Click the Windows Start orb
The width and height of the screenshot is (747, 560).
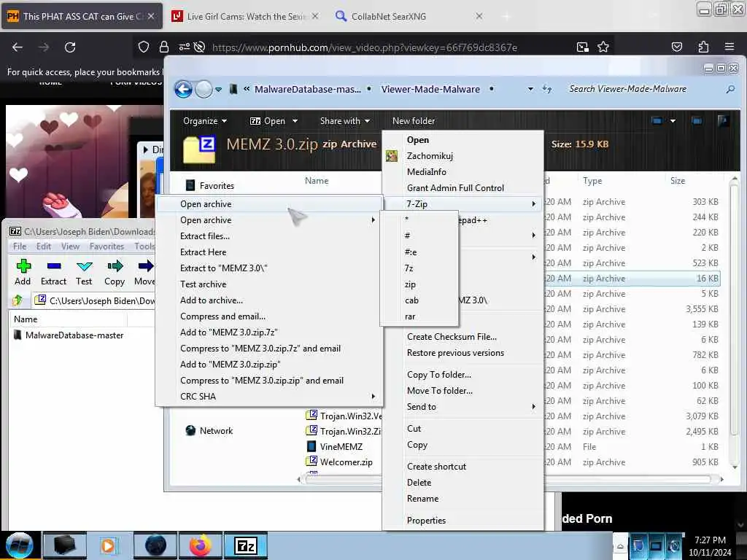20,545
